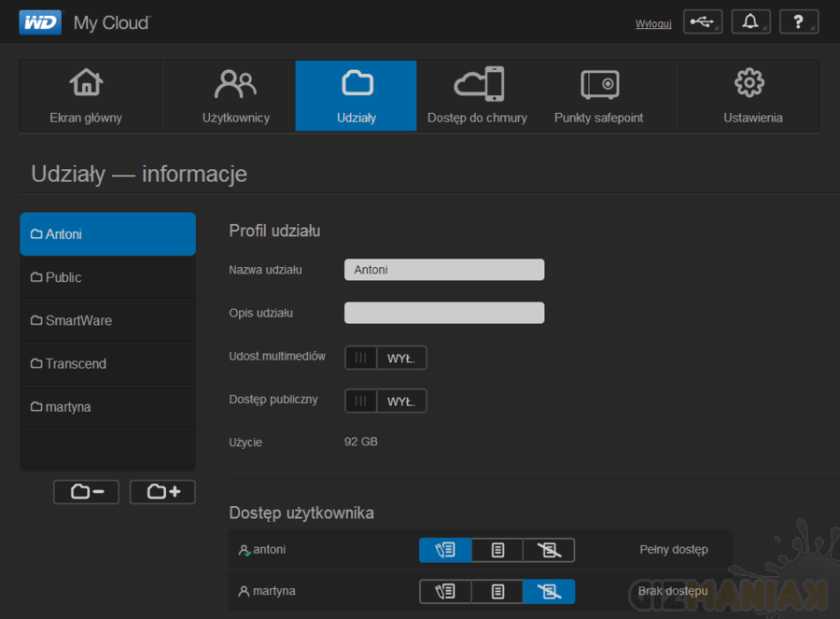Select the Public share in list
The height and width of the screenshot is (619, 840).
click(107, 277)
